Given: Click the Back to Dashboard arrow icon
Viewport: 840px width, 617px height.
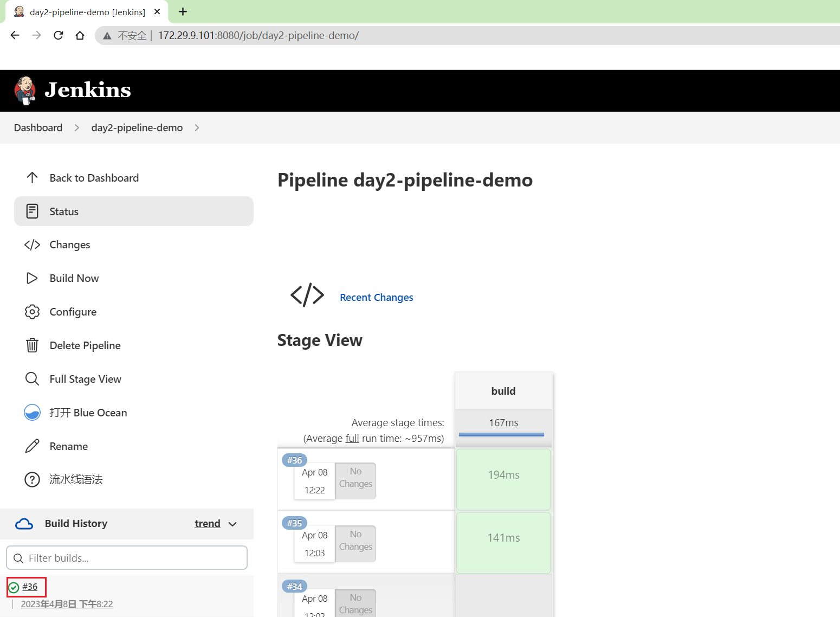Looking at the screenshot, I should 32,177.
